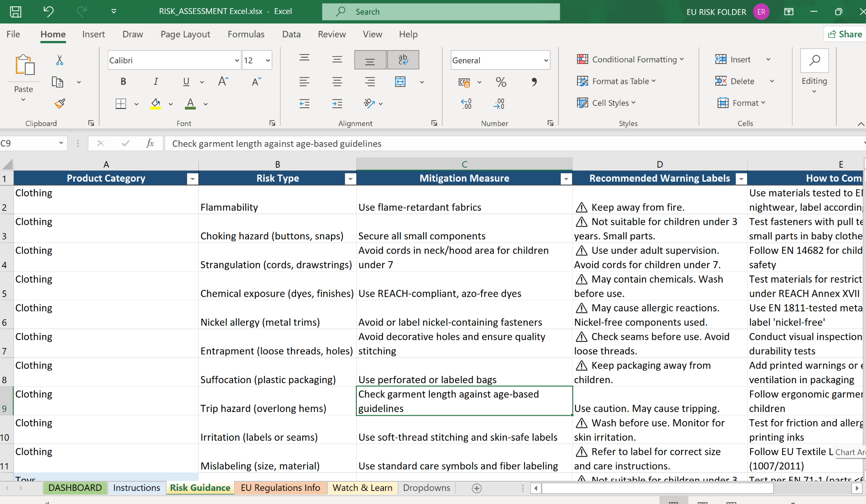Apply Percent Style number format

coord(501,82)
